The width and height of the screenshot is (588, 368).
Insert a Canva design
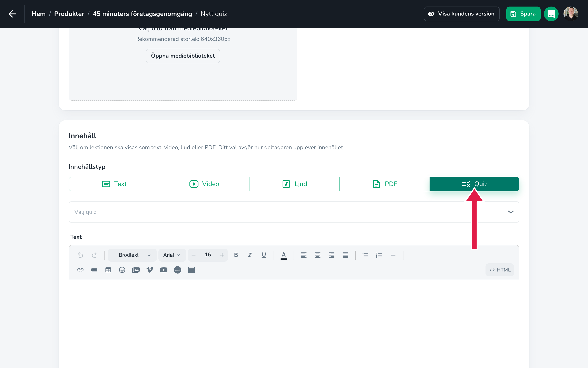[x=178, y=270]
